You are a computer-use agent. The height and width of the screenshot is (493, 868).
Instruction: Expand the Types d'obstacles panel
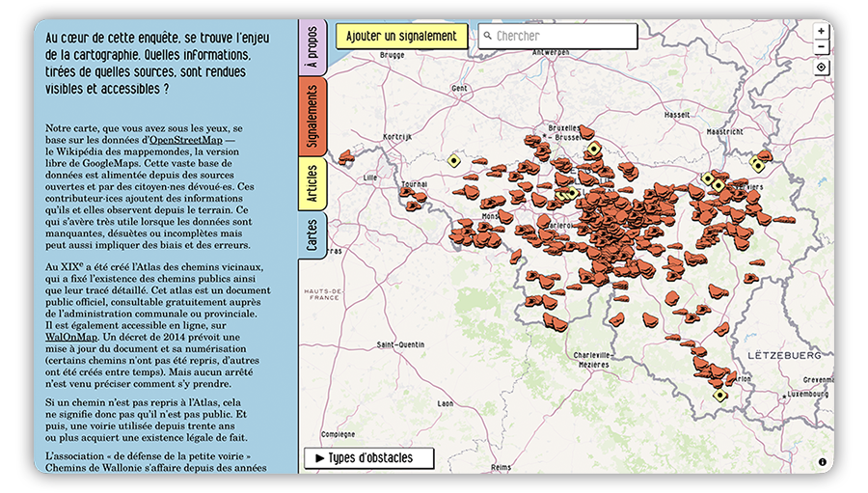tap(368, 458)
